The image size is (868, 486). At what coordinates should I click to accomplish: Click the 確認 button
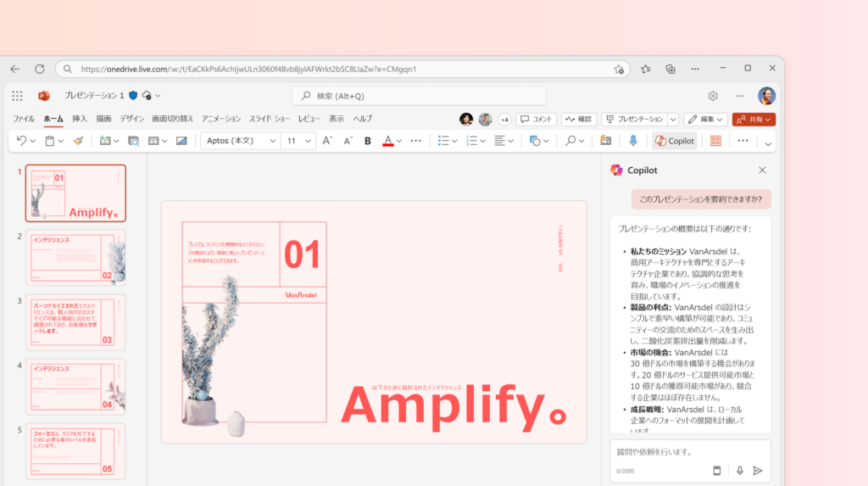click(x=578, y=119)
